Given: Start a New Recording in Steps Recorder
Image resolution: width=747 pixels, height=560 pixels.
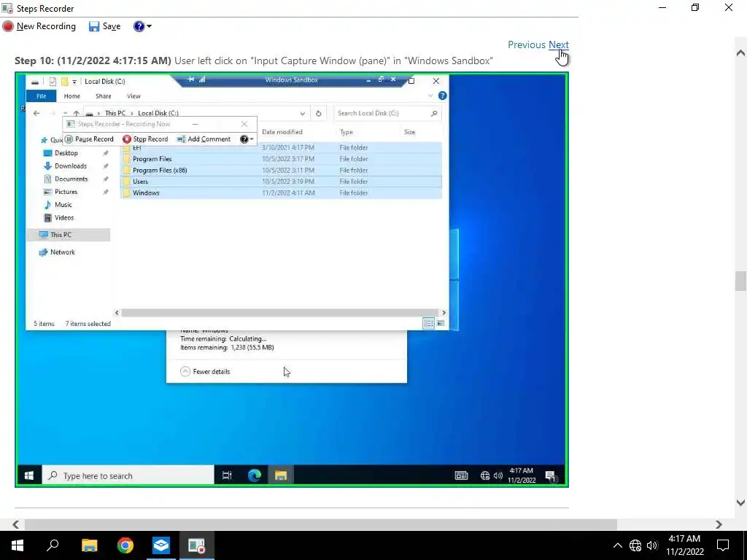Looking at the screenshot, I should (x=39, y=26).
